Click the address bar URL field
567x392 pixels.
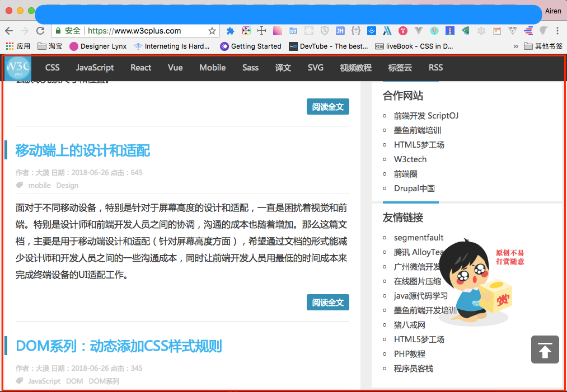coord(134,31)
